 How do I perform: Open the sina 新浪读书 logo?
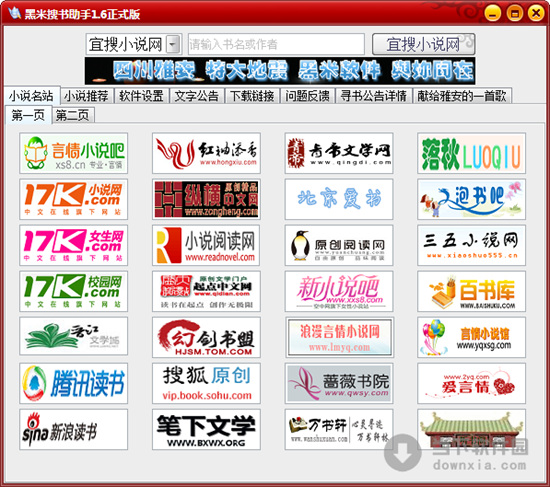73,429
